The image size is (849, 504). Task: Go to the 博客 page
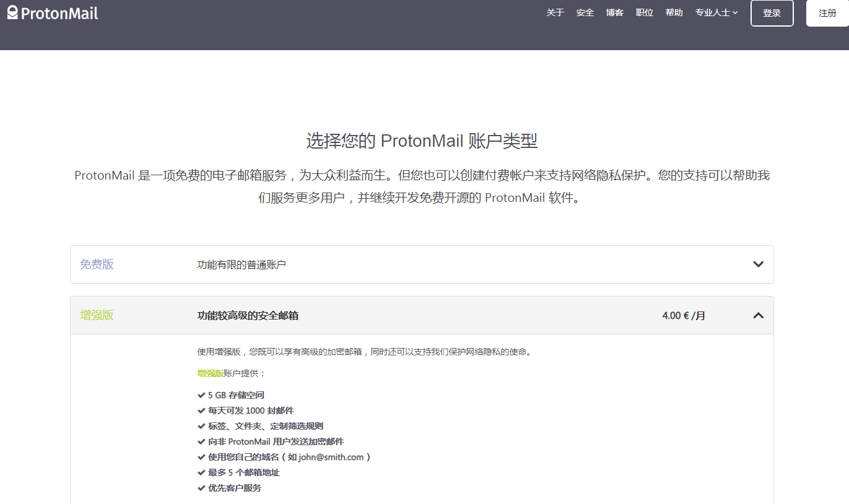[614, 12]
